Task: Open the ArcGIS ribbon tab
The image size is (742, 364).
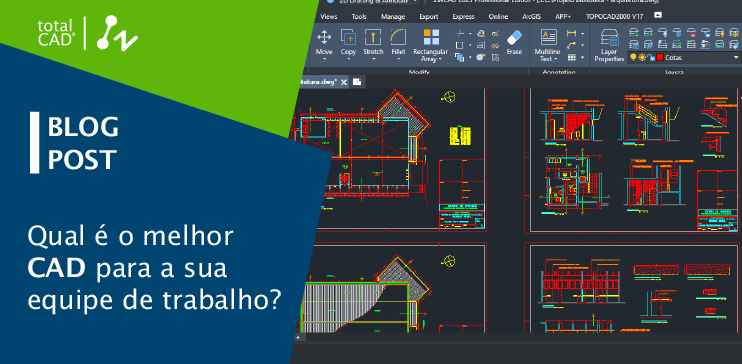Action: pyautogui.click(x=532, y=17)
